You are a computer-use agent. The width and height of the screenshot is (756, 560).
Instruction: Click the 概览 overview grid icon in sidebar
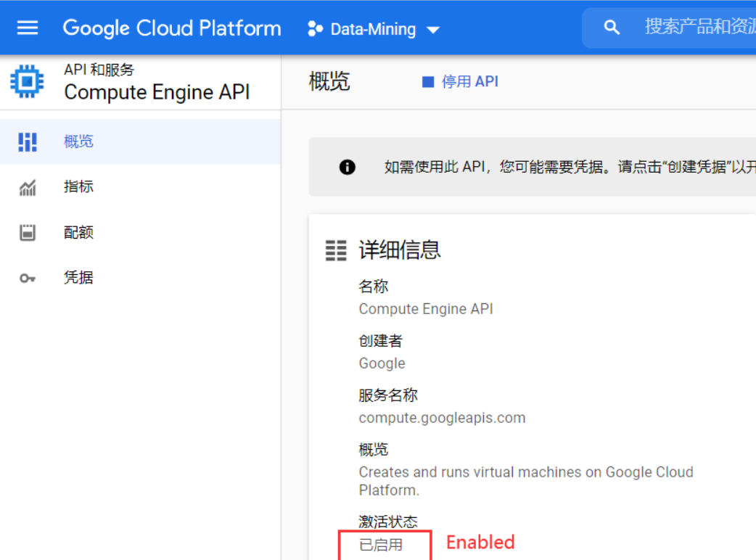coord(26,141)
